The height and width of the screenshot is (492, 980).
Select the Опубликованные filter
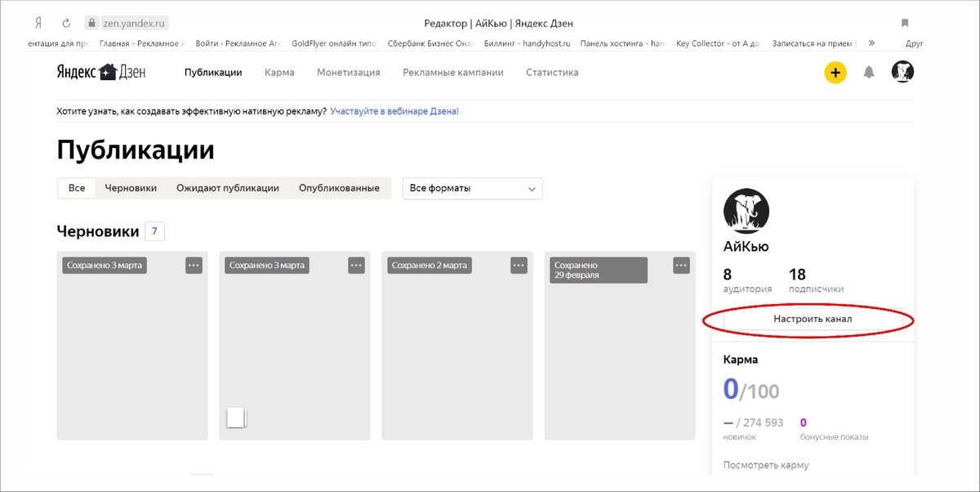(339, 188)
